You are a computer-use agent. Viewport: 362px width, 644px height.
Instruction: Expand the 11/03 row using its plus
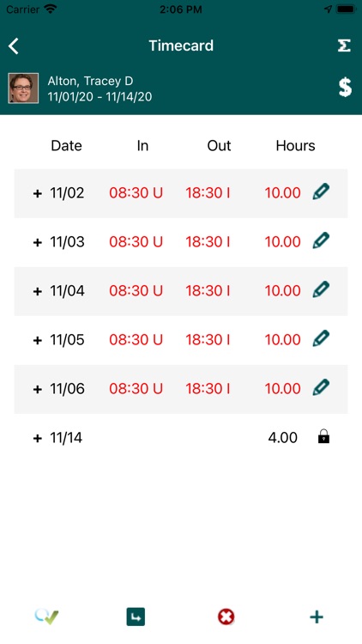38,242
